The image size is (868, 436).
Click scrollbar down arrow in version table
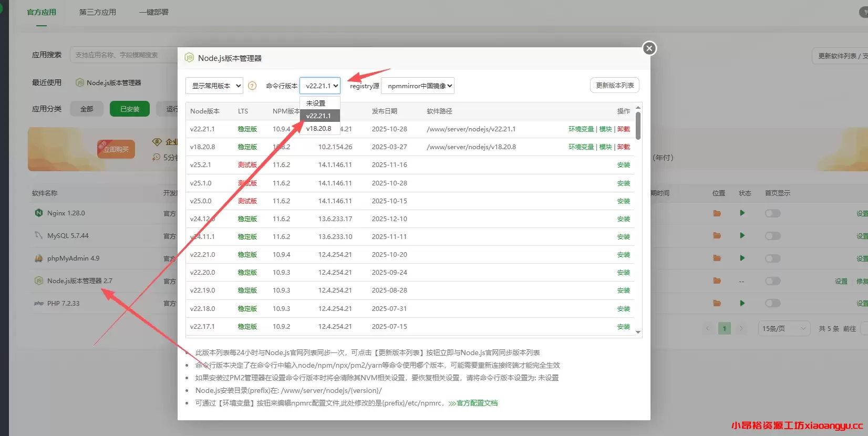point(638,332)
